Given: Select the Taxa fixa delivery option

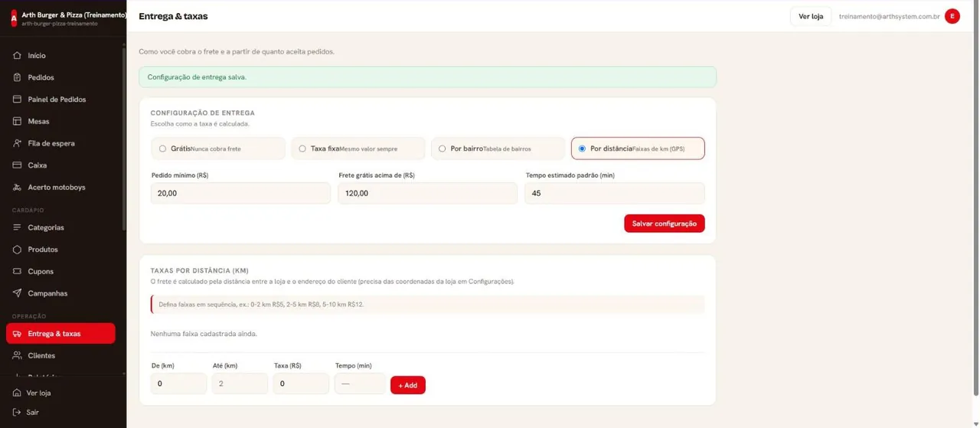Looking at the screenshot, I should [x=358, y=149].
